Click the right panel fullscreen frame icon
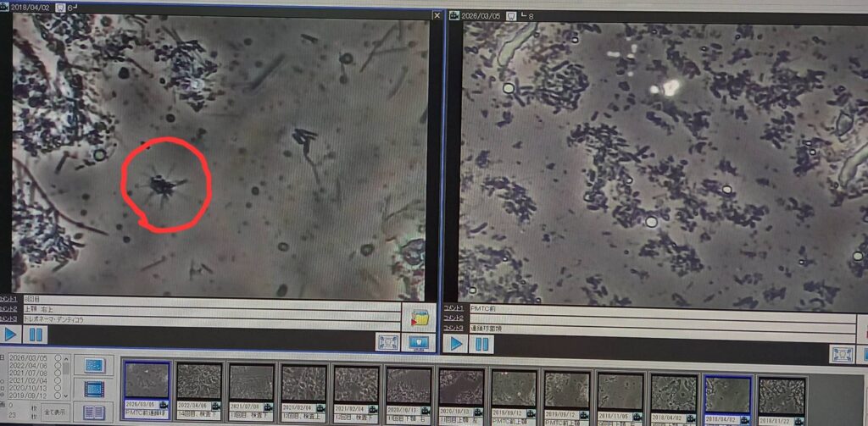 [x=841, y=354]
